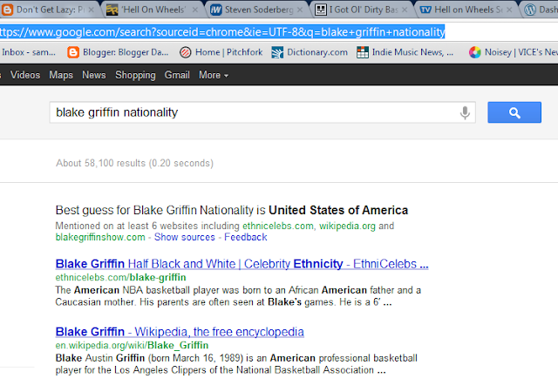Click the Noisey colorful bookmark icon

coord(474,52)
